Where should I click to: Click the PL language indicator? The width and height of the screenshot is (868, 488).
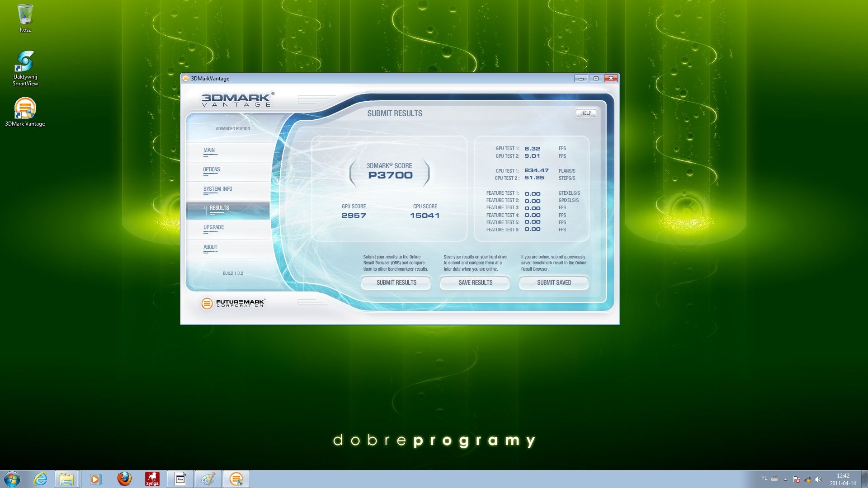coord(764,478)
